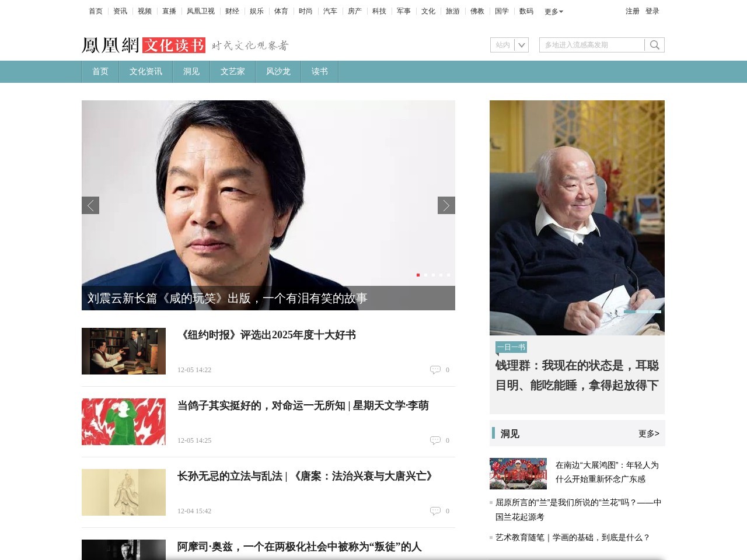This screenshot has width=747, height=560.
Task: Click the 凤凰網 logo
Action: [111, 44]
